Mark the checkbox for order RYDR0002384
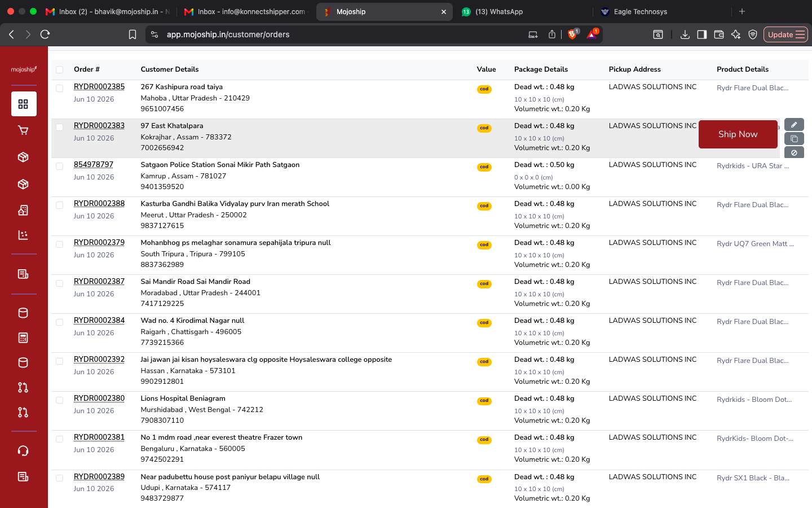This screenshot has width=812, height=508. tap(60, 322)
